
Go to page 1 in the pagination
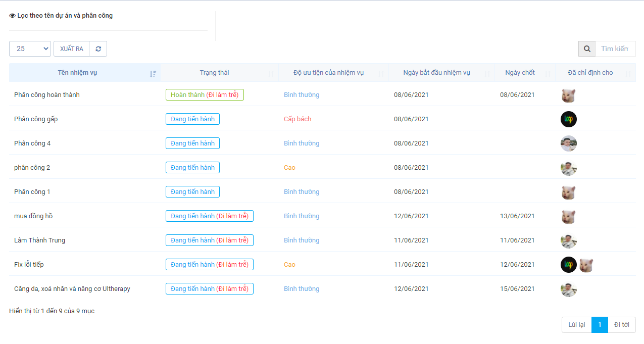click(600, 325)
